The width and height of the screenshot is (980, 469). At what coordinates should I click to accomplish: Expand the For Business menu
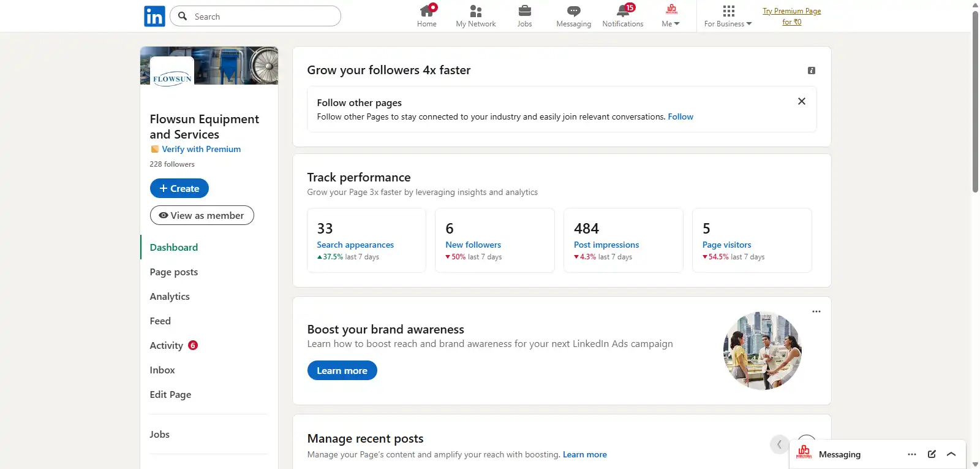(x=728, y=16)
